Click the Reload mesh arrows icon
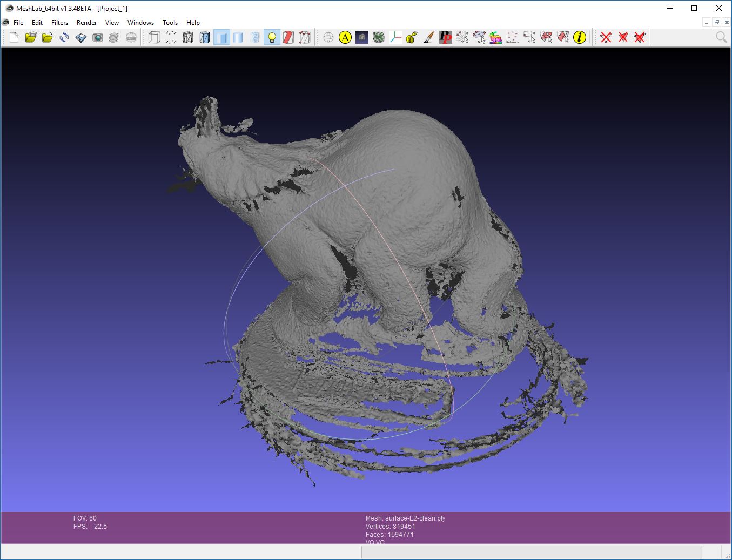 tap(64, 37)
